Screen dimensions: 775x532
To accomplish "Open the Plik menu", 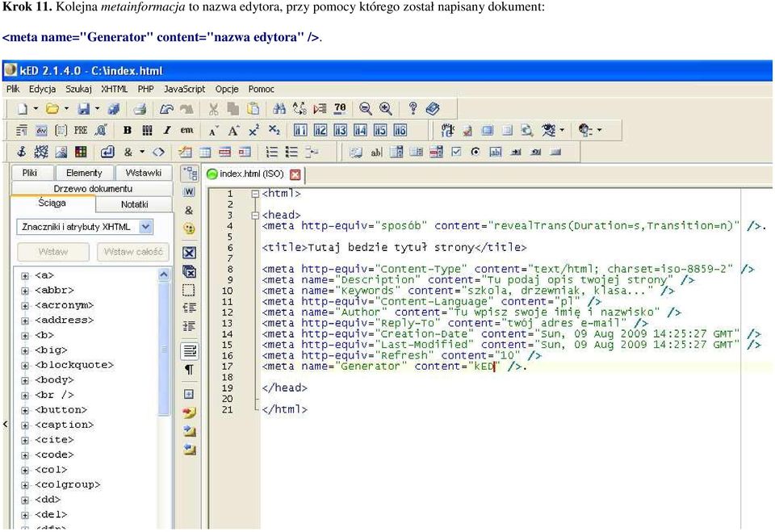I will [x=13, y=89].
